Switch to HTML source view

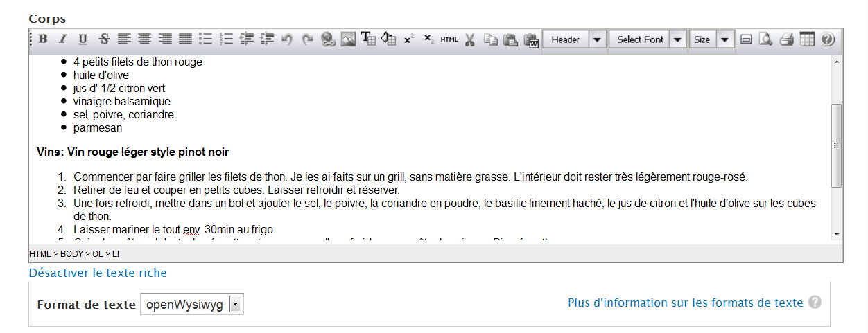(449, 39)
